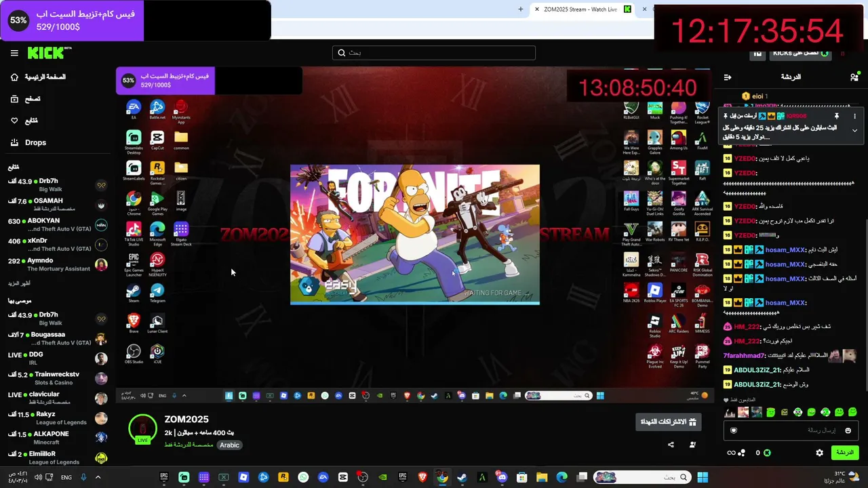Open the browse (تصفح) section
The width and height of the screenshot is (868, 488).
(x=26, y=99)
